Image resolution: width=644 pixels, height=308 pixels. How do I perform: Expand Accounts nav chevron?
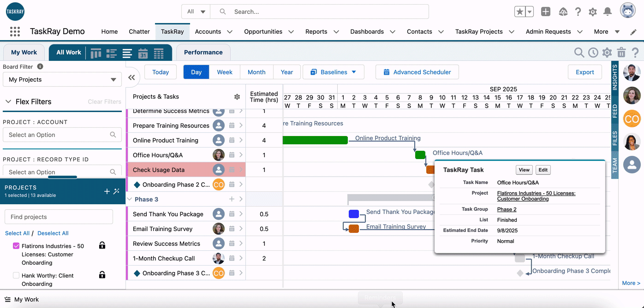230,32
